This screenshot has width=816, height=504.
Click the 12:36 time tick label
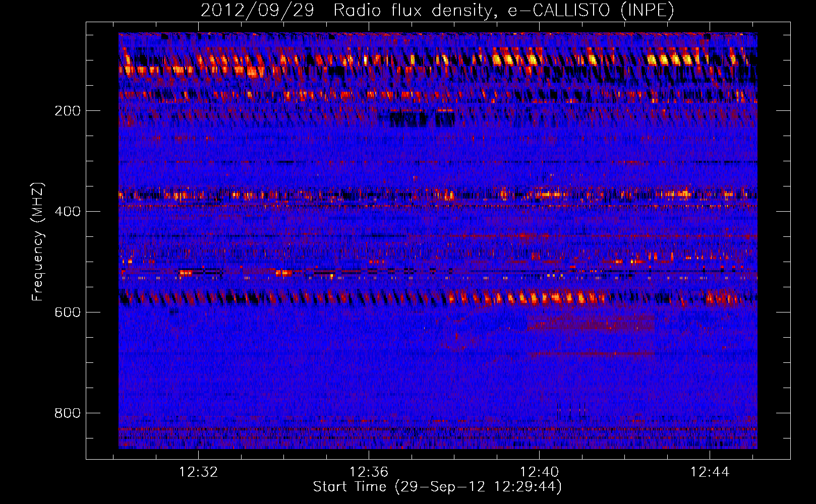point(369,472)
